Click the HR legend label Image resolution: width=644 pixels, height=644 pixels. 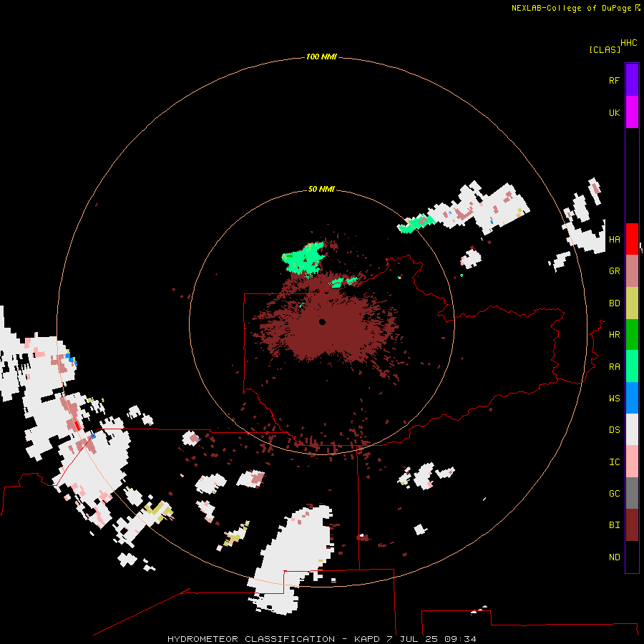point(614,334)
